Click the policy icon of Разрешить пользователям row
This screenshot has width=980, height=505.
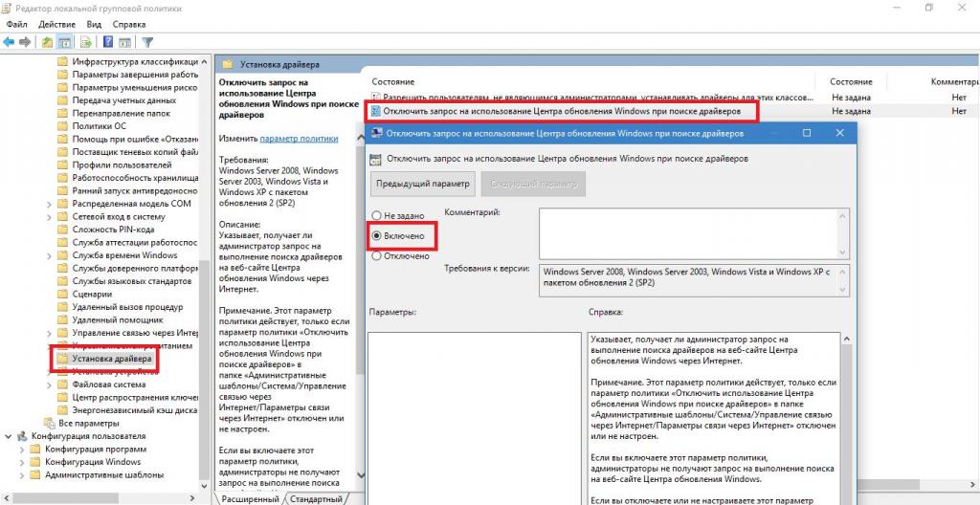click(x=375, y=98)
